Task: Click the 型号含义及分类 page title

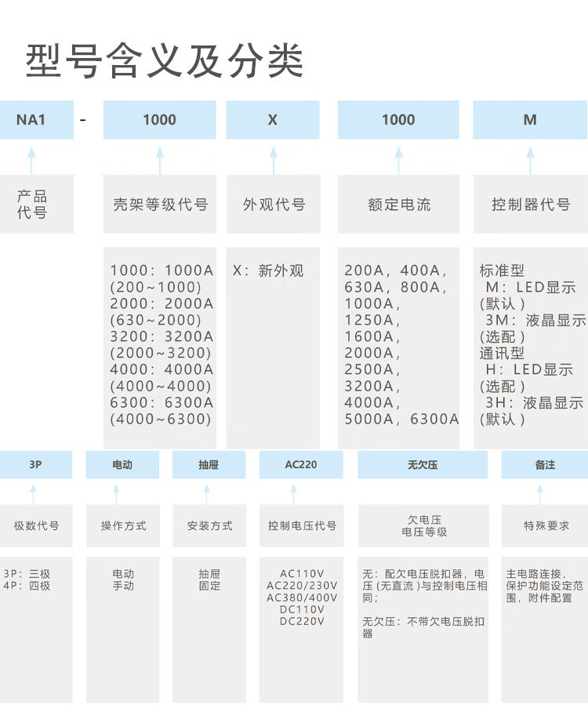Action: 165,60
